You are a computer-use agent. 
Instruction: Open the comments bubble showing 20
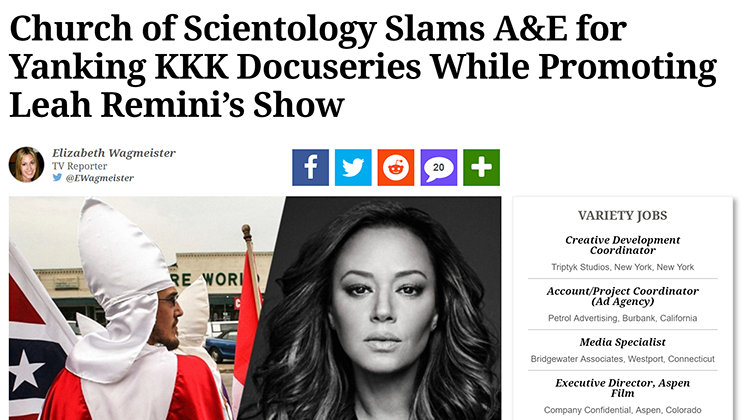pyautogui.click(x=439, y=167)
